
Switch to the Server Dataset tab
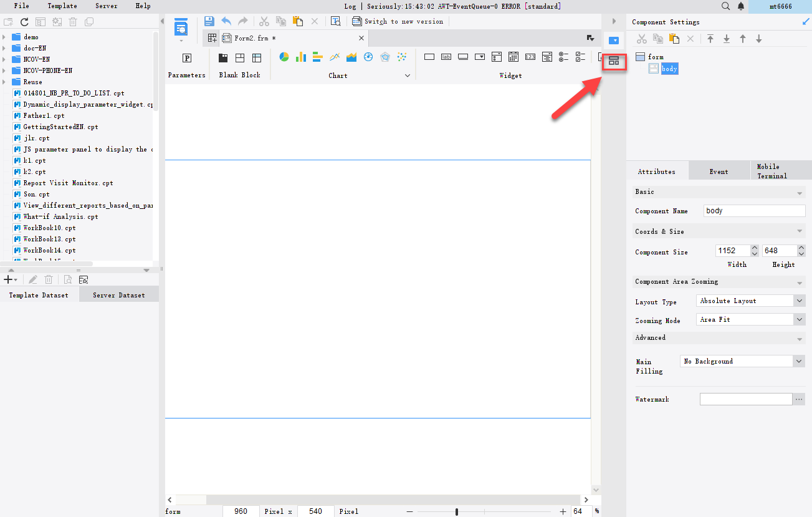pyautogui.click(x=119, y=295)
